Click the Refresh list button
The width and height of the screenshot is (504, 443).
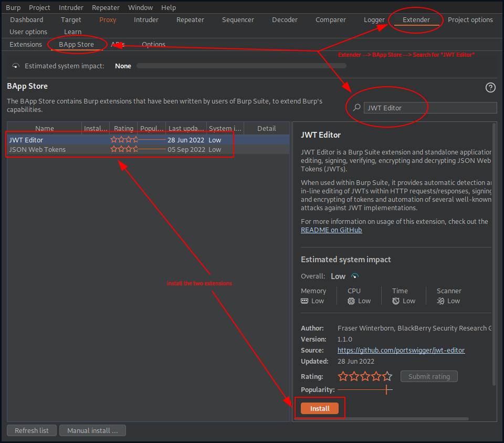pyautogui.click(x=31, y=430)
